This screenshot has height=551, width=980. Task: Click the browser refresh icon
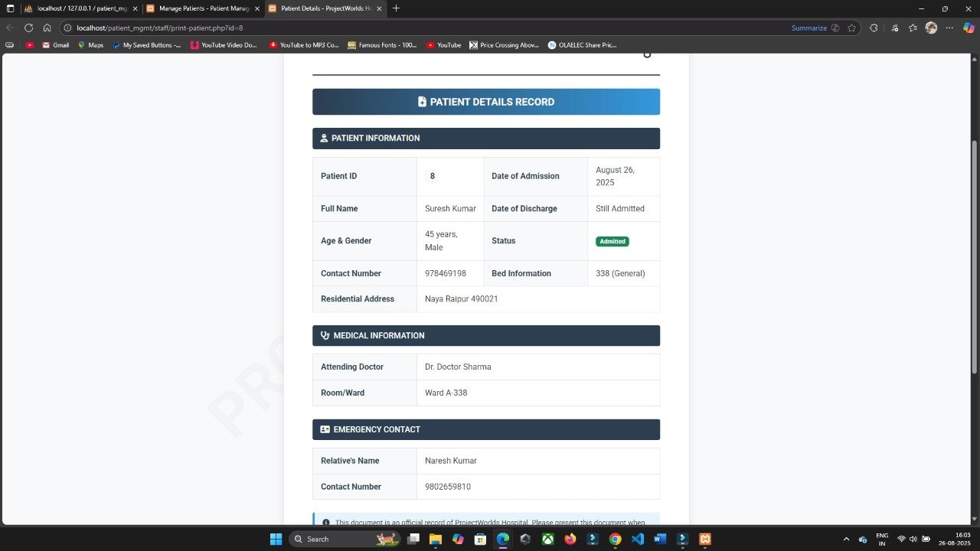[28, 28]
